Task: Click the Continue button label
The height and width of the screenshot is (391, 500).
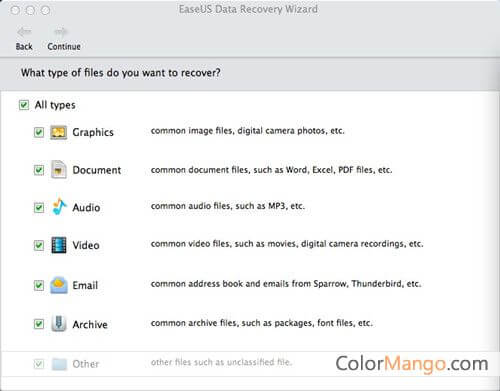Action: pos(64,46)
